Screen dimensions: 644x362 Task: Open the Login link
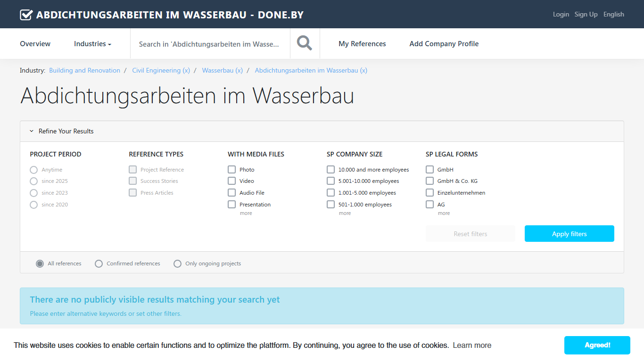(x=561, y=14)
